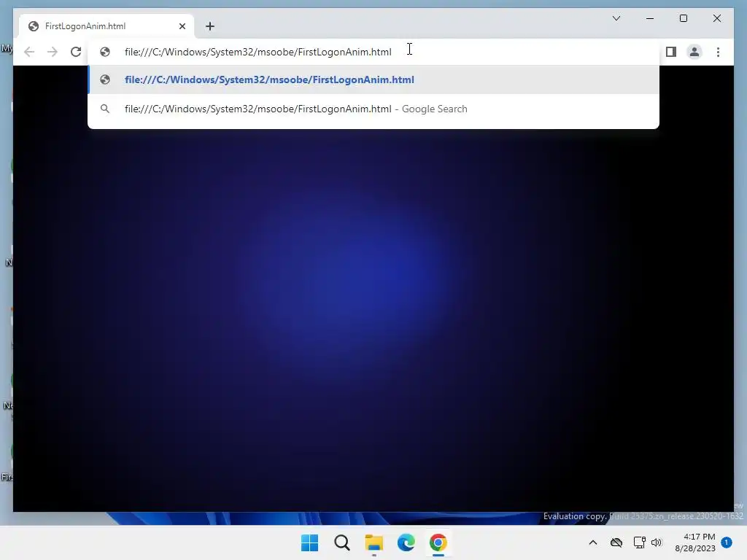
Task: Click the globe icon in address bar
Action: [105, 52]
